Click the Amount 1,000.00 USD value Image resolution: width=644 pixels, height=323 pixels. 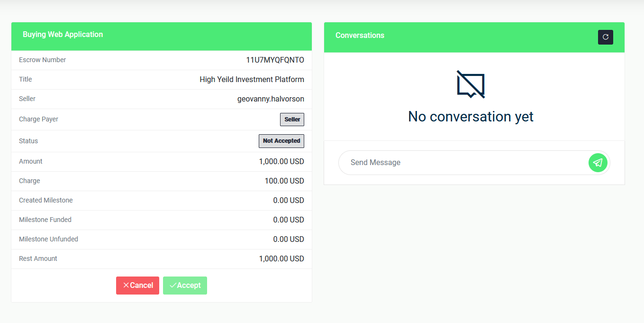281,162
